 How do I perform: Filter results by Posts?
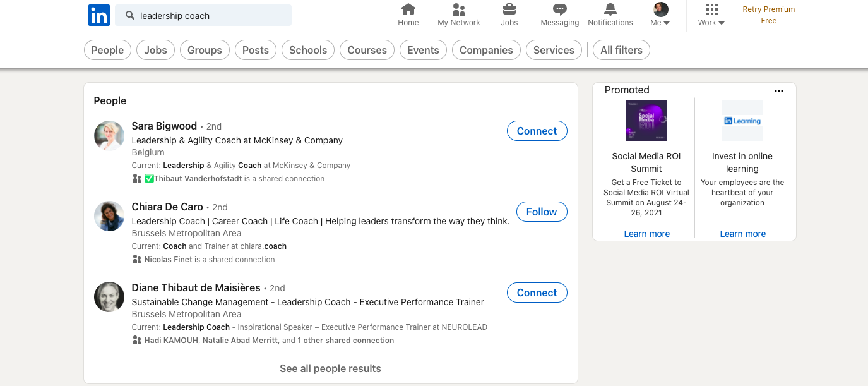(256, 50)
